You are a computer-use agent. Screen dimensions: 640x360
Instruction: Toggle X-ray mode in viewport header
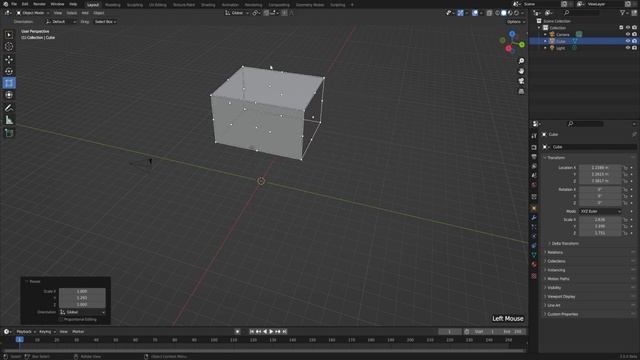pos(489,13)
